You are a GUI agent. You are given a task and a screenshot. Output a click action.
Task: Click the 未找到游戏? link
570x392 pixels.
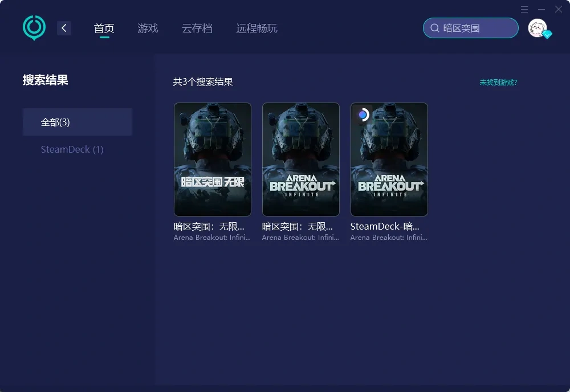[x=497, y=82]
